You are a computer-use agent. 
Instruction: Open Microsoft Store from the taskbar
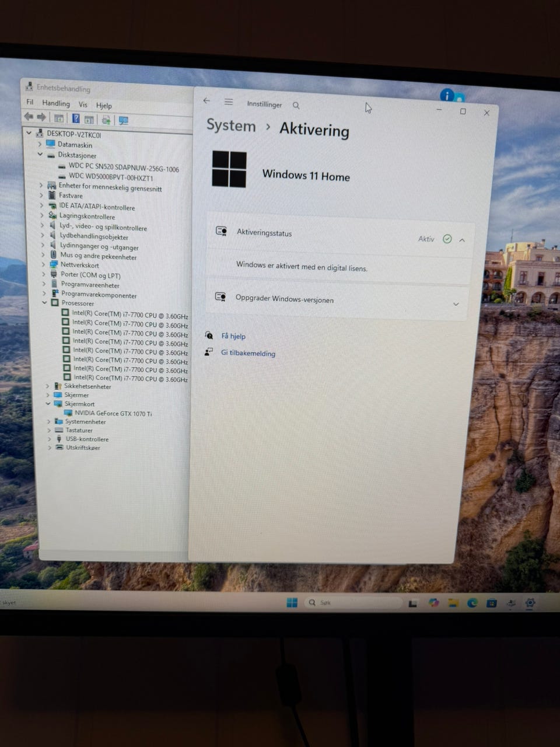pyautogui.click(x=491, y=603)
